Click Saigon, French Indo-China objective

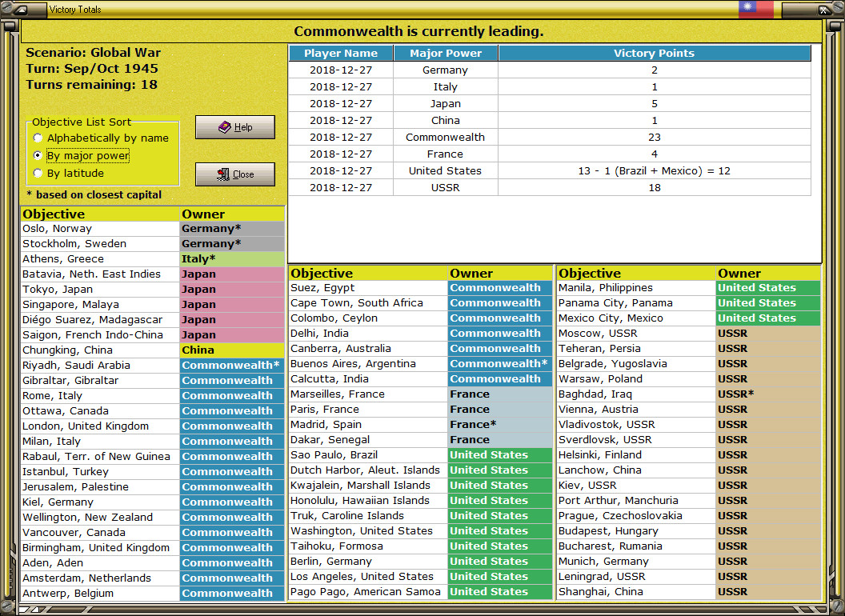point(100,334)
